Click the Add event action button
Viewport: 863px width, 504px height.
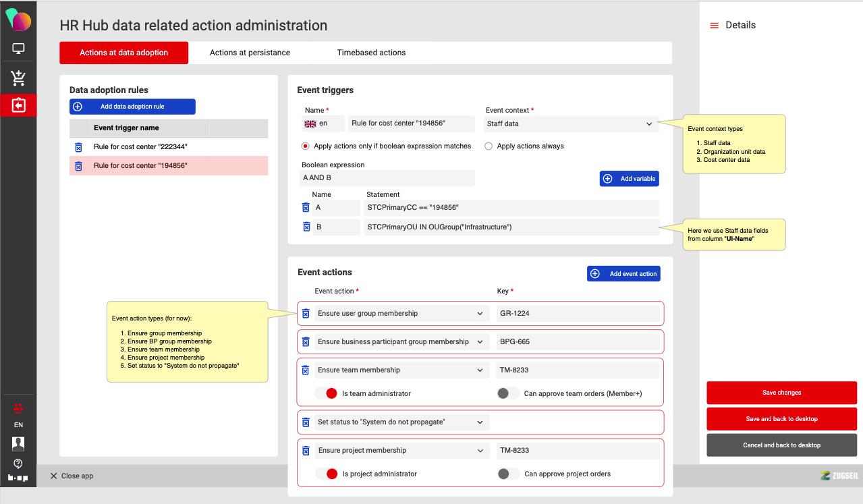(623, 274)
